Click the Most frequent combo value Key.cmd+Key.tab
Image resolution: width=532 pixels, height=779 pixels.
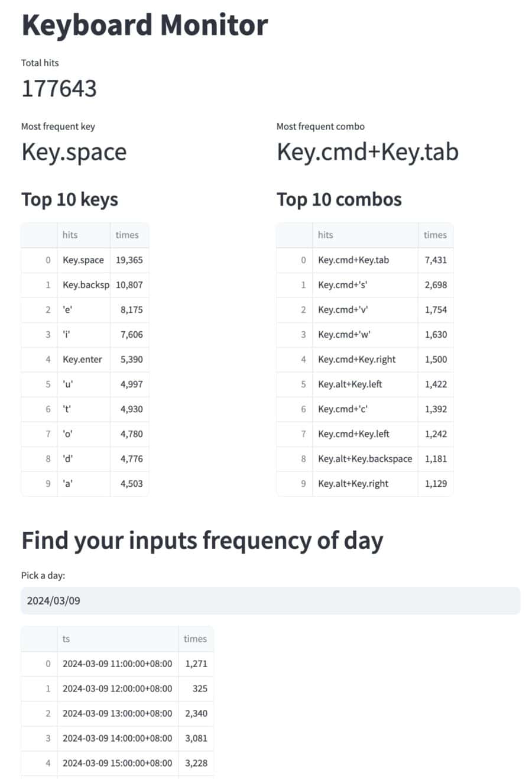[x=368, y=152]
